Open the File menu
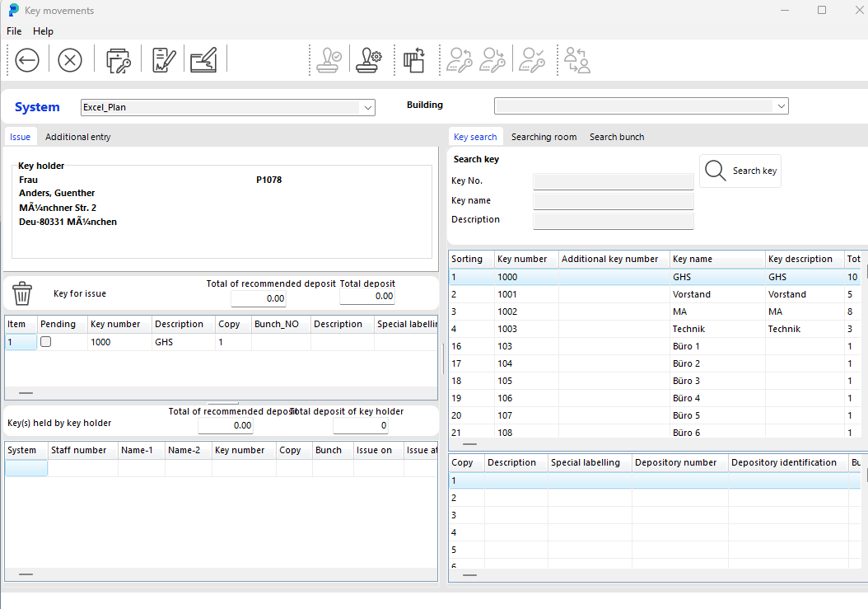 (14, 31)
